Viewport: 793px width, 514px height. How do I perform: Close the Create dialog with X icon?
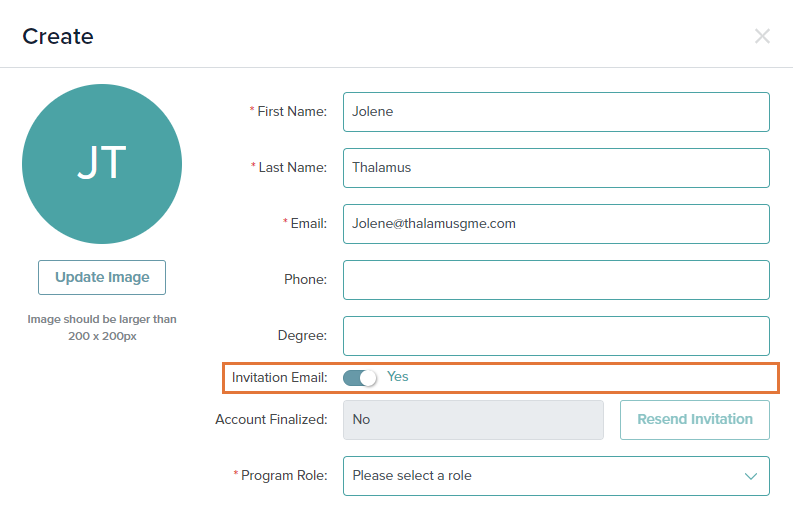(762, 36)
